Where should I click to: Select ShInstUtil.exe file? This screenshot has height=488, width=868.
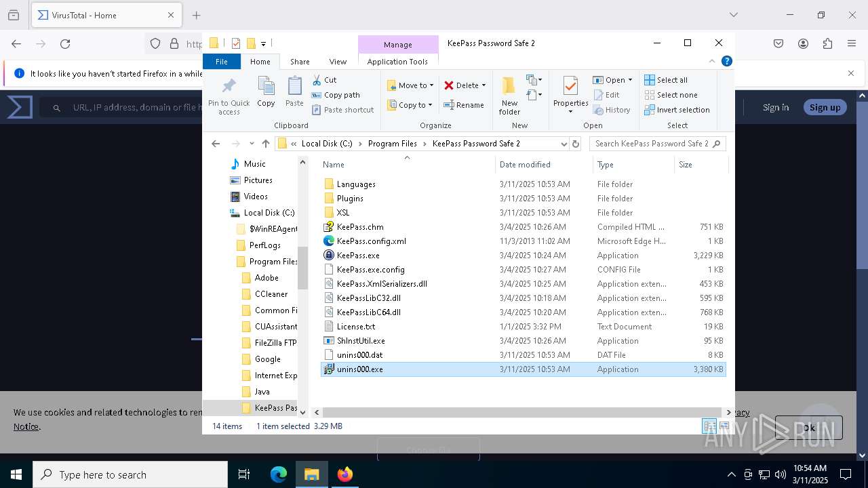tap(361, 341)
